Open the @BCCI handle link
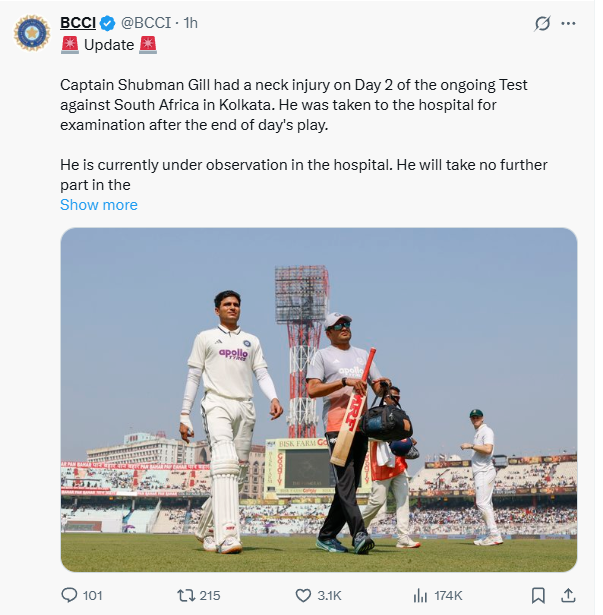Screen dimensions: 603x615 click(x=145, y=23)
